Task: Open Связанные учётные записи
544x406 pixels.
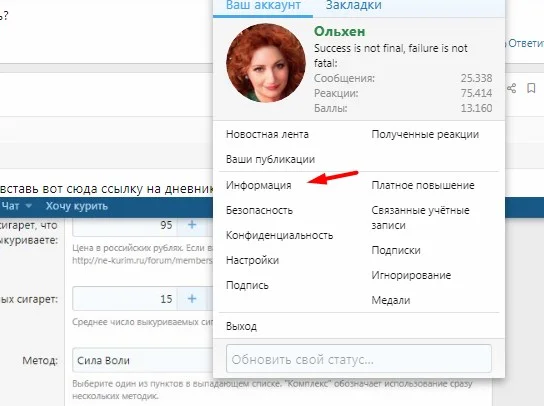Action: [x=420, y=218]
